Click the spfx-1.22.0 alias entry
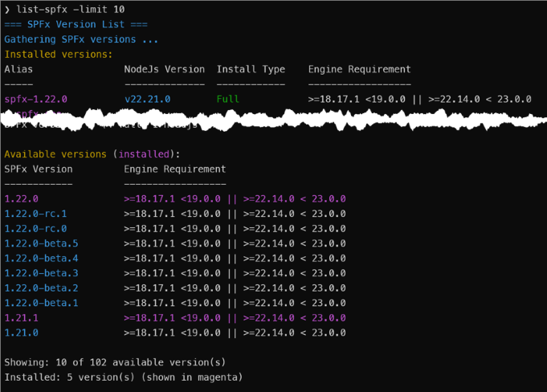The image size is (547, 392). 36,100
